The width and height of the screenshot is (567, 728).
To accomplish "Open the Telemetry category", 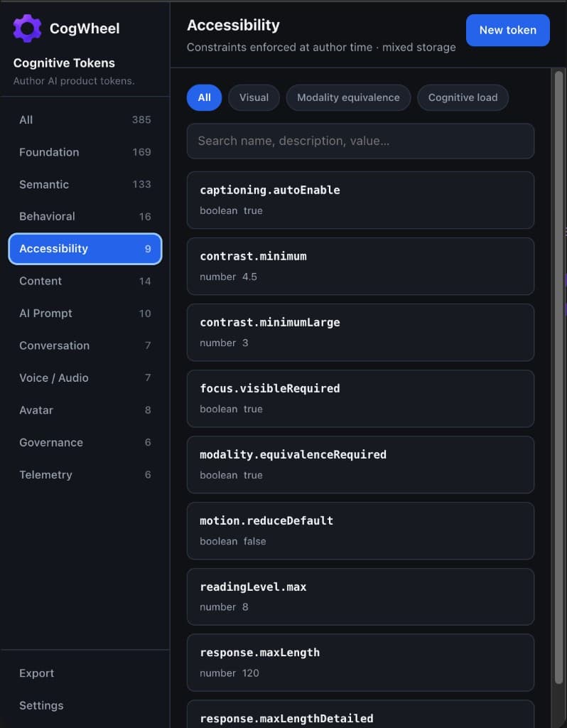I will (x=85, y=474).
